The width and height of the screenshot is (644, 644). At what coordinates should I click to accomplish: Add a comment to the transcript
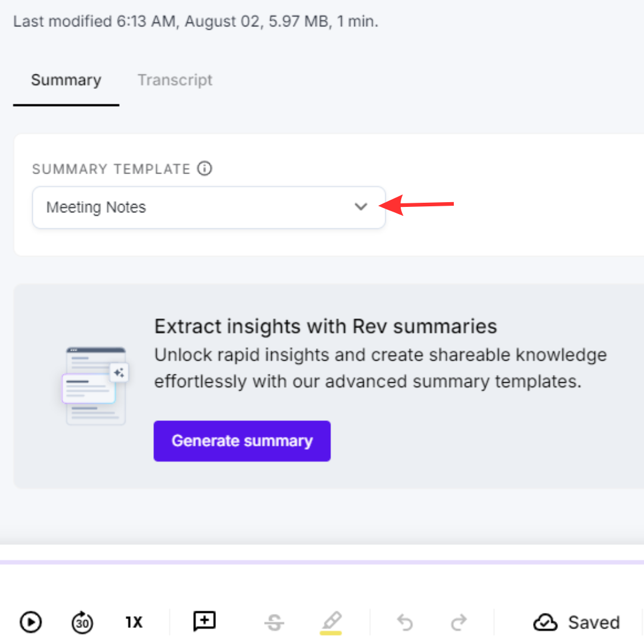(x=204, y=622)
